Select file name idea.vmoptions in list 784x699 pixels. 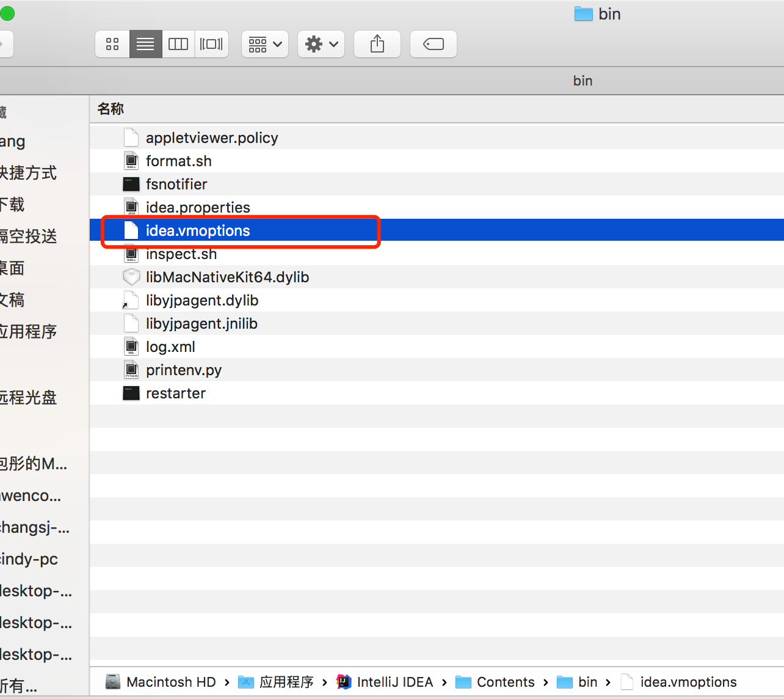[198, 230]
